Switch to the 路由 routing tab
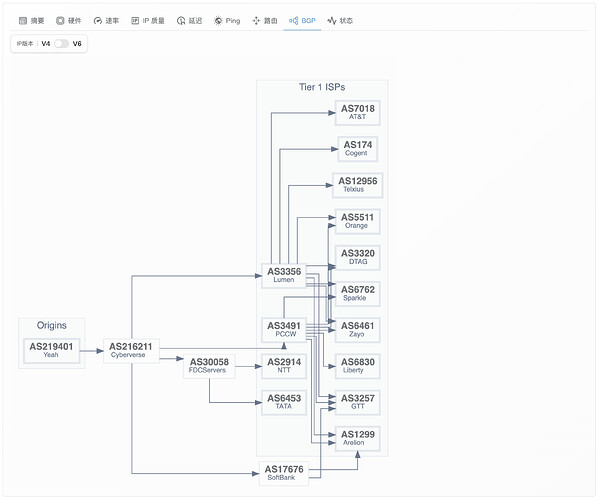This screenshot has width=599, height=500. [x=265, y=21]
